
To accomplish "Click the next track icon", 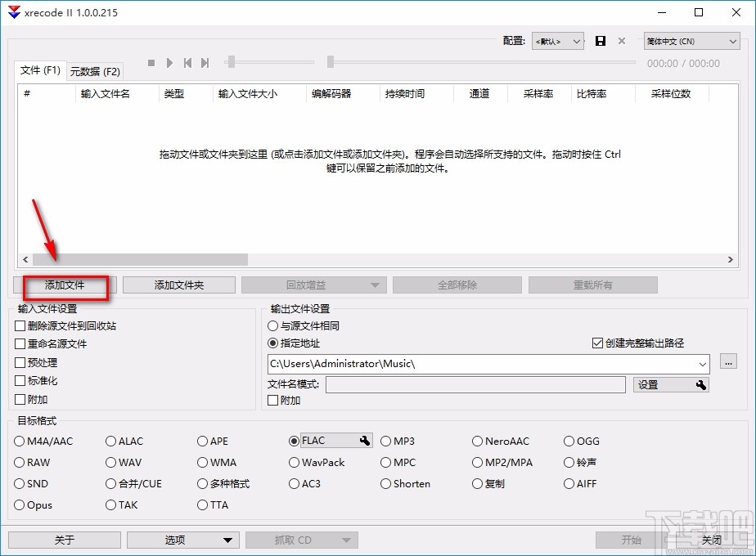I will click(x=204, y=62).
